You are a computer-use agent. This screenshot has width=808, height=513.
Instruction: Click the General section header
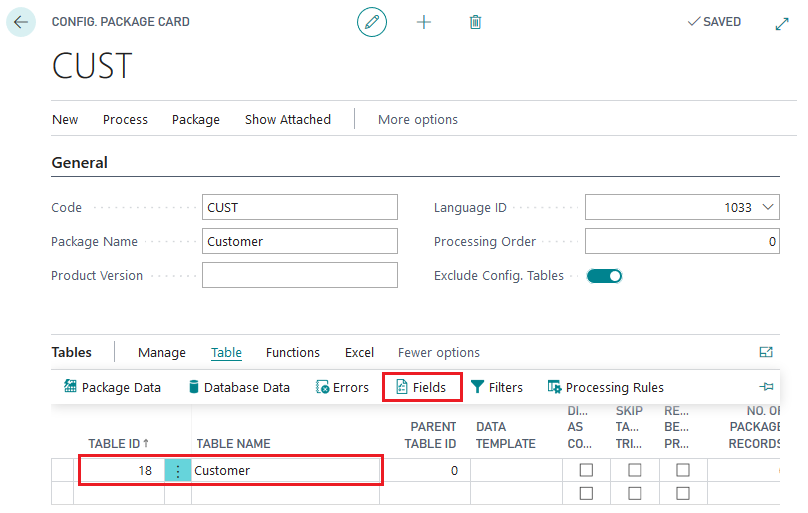click(79, 163)
